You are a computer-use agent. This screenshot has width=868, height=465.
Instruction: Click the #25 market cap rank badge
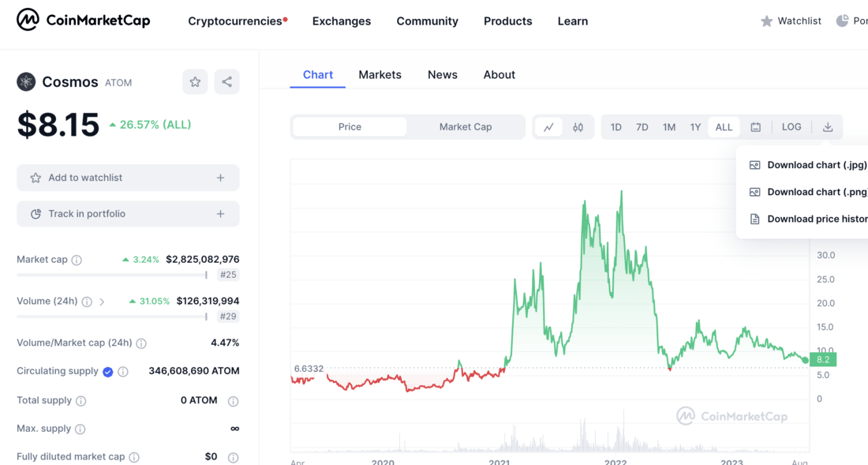[x=228, y=275]
